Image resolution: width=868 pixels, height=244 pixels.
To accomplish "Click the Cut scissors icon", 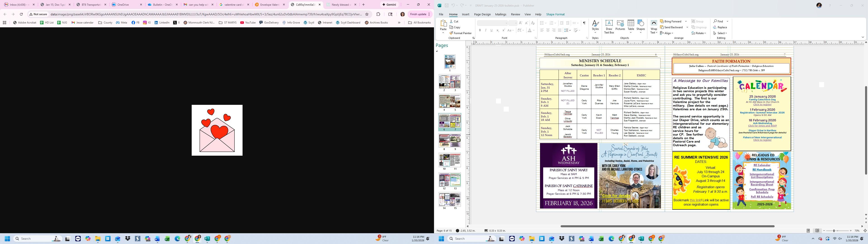I will [x=451, y=21].
